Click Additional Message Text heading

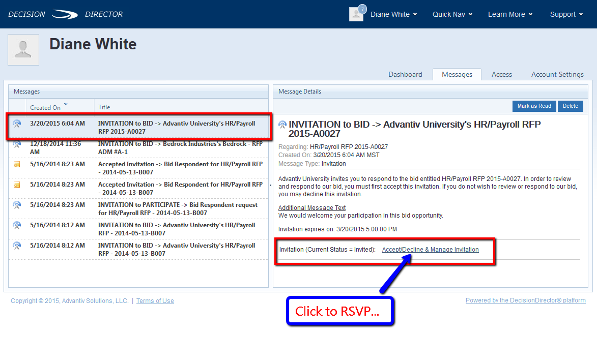click(x=312, y=208)
